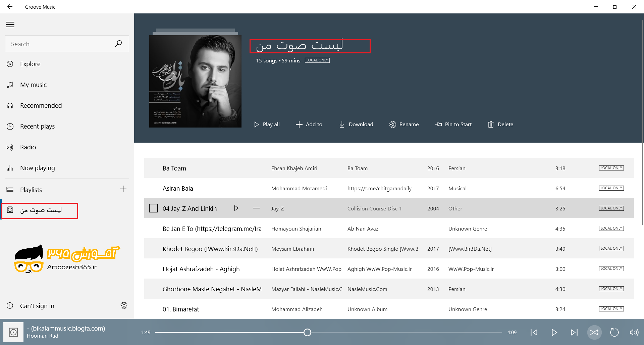Screen dimensions: 644x345
Task: Open settings gear in sidebar
Action: [x=124, y=305]
